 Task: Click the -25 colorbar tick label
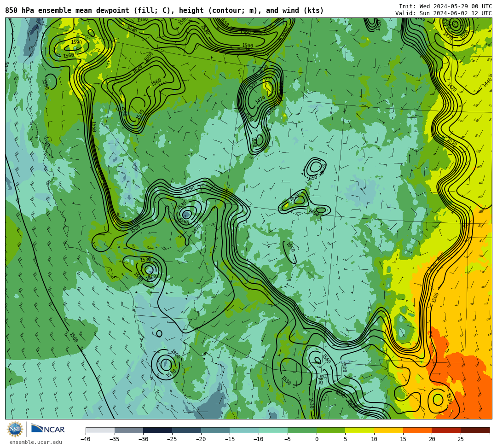pos(172,439)
